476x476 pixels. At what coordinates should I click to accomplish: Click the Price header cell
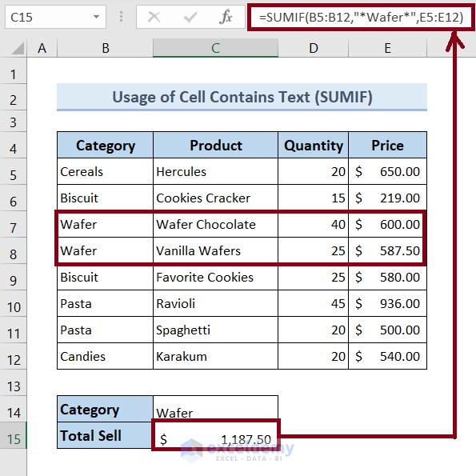(x=388, y=145)
